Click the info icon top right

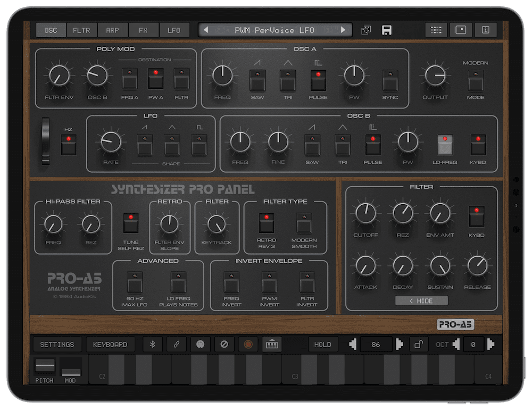click(x=486, y=30)
